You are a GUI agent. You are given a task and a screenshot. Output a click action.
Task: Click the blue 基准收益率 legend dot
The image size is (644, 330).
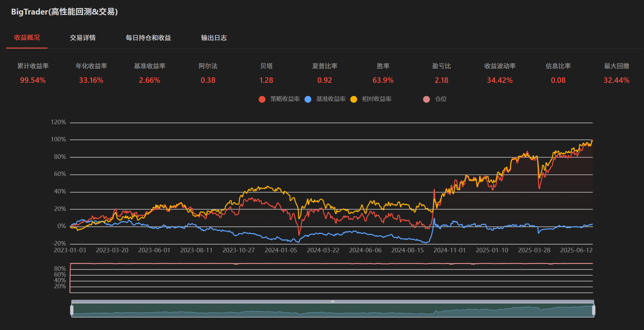(308, 99)
